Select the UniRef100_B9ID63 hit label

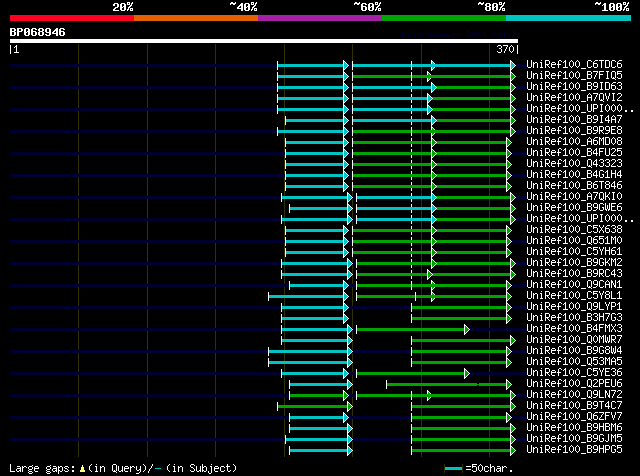(x=574, y=87)
